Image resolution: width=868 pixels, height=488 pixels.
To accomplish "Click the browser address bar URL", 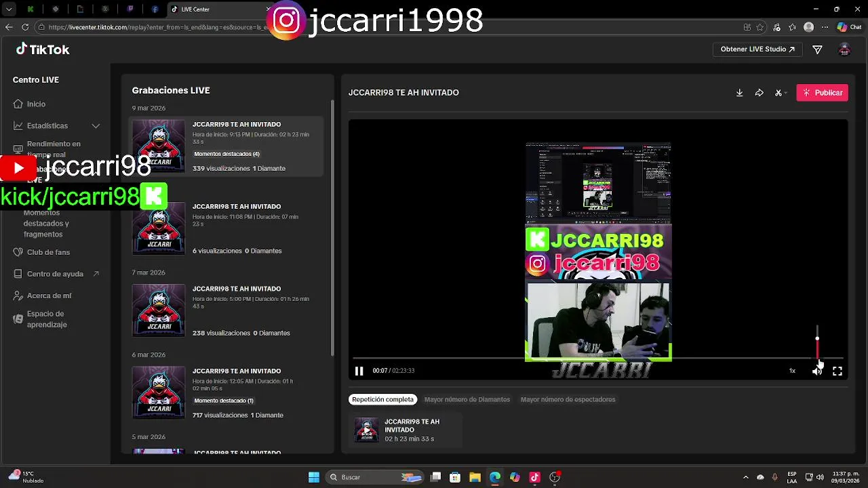I will [x=157, y=27].
